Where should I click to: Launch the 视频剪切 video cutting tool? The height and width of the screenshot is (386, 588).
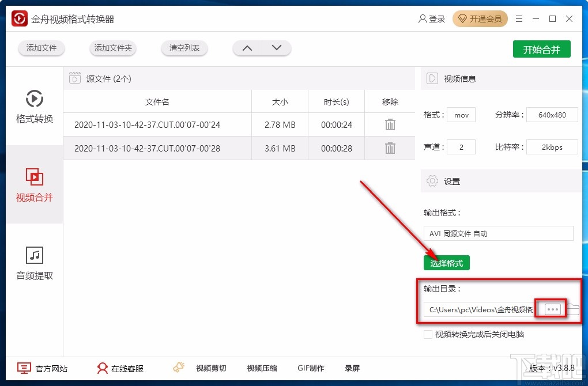click(x=210, y=368)
